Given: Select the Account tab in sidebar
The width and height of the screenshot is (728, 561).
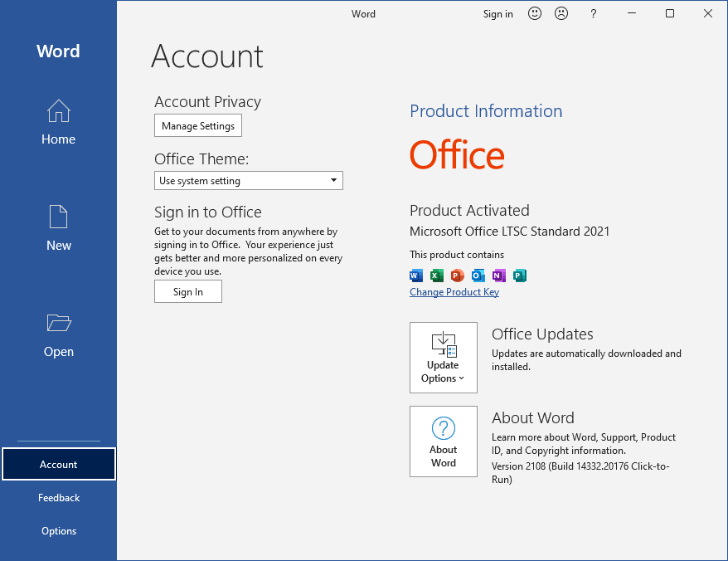Looking at the screenshot, I should click(59, 464).
